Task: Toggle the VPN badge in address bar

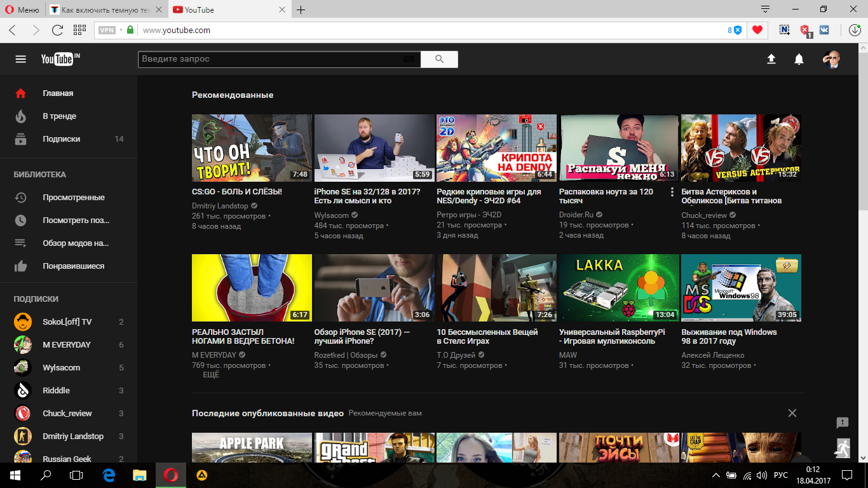Action: (x=107, y=30)
